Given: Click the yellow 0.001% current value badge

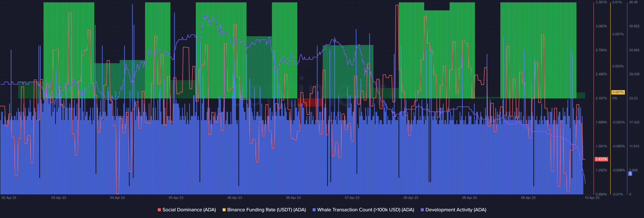Looking at the screenshot, I should pos(618,92).
